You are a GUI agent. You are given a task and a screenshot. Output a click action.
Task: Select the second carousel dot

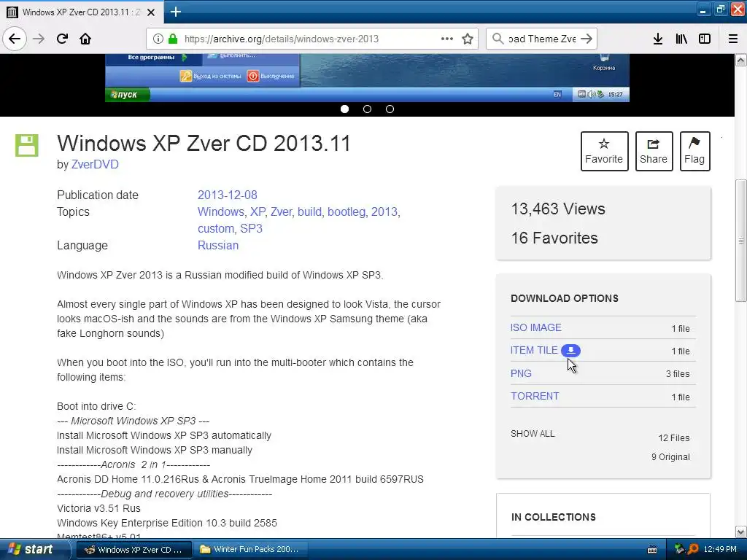[368, 109]
